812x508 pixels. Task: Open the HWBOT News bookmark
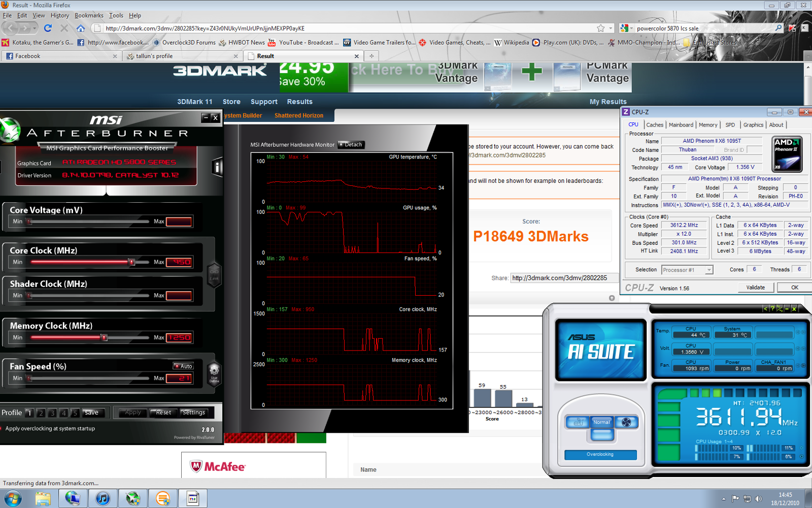coord(242,43)
